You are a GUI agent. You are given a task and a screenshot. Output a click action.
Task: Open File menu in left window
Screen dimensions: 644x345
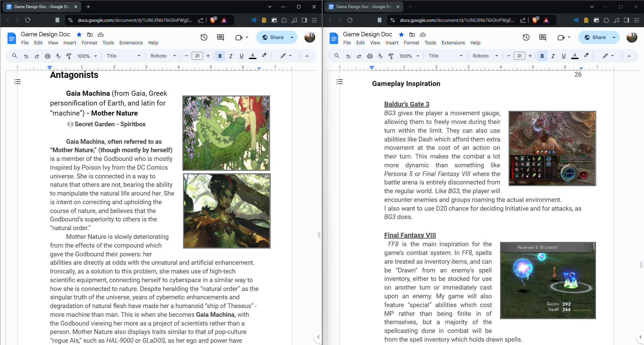coord(25,43)
